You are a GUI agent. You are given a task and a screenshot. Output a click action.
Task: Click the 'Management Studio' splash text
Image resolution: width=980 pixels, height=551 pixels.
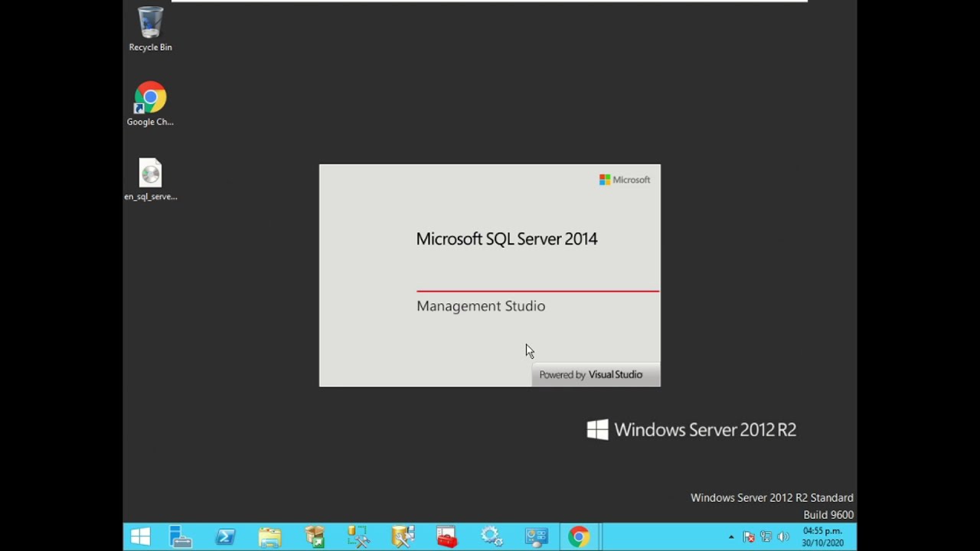[481, 306]
